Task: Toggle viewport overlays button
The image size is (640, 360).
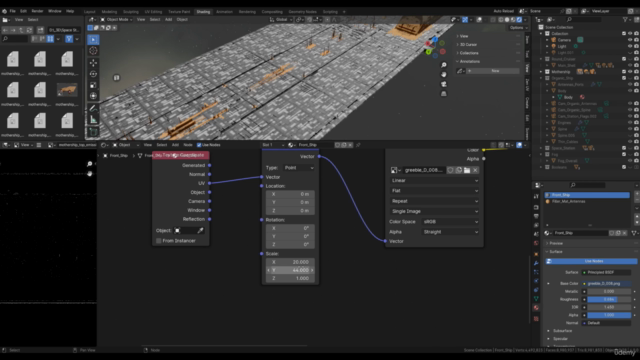Action: pyautogui.click(x=479, y=20)
